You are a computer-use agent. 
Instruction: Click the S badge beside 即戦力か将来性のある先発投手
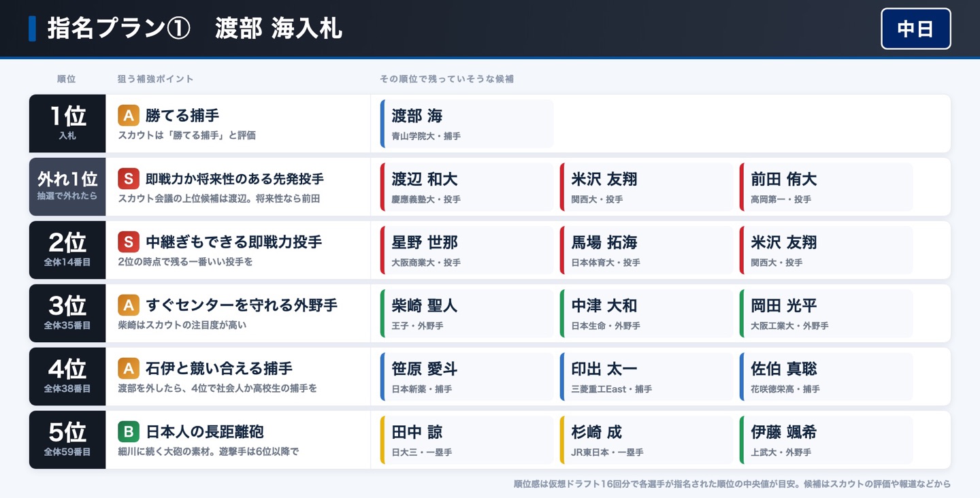(129, 179)
